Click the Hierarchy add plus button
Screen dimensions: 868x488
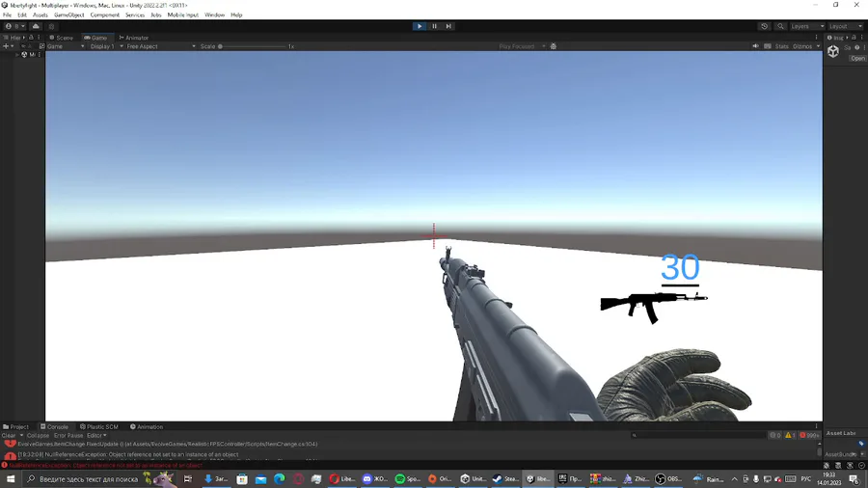point(6,46)
